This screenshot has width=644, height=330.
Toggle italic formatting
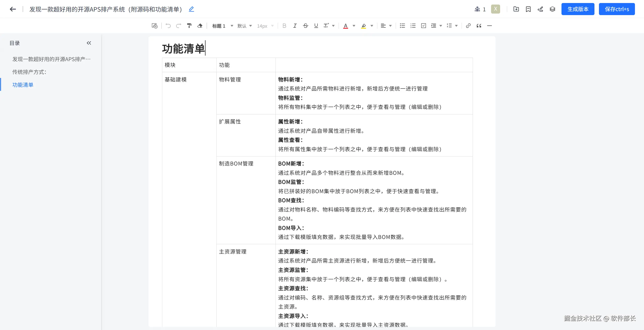[295, 26]
